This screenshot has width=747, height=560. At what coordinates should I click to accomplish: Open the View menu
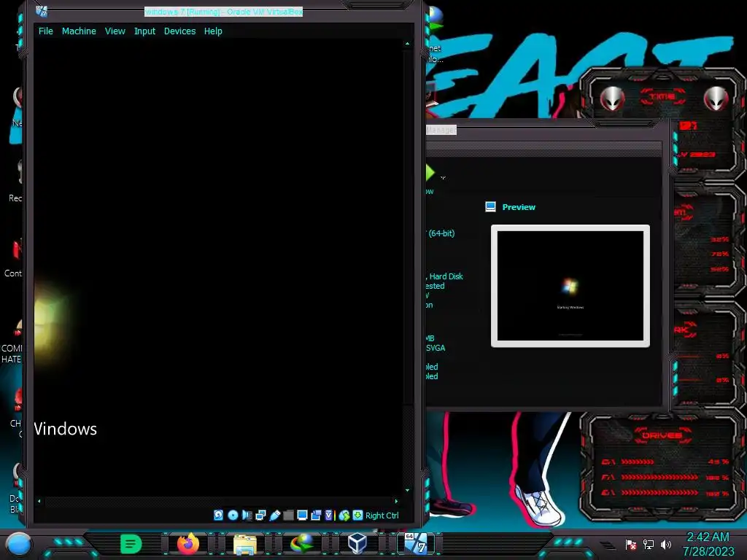[x=115, y=31]
